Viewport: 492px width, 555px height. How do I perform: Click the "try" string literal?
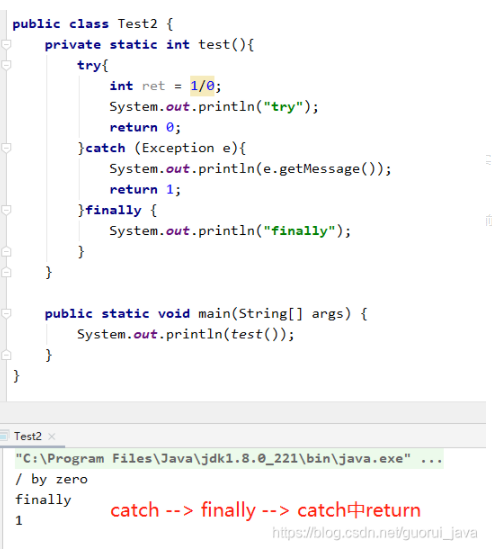[283, 107]
